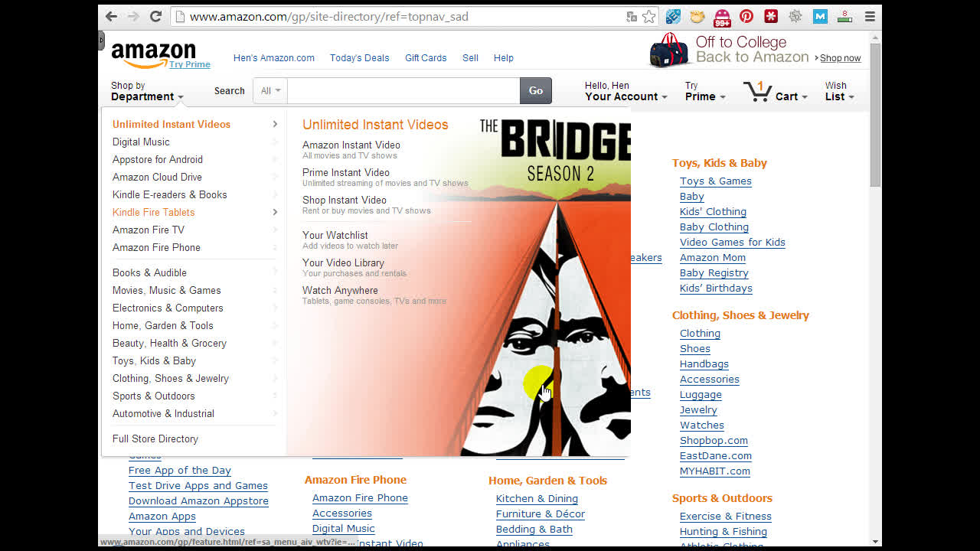Open Hen's Amazon.com link
Viewport: 980px width, 551px height.
pyautogui.click(x=274, y=58)
